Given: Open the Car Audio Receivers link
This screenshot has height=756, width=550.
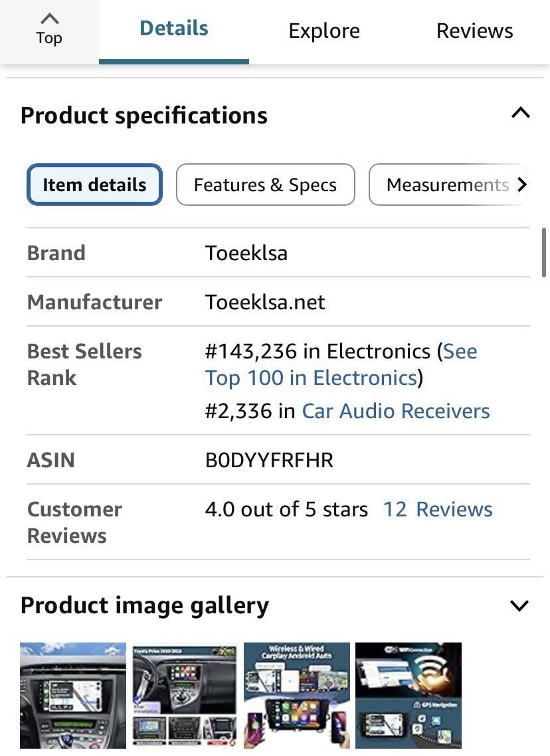Looking at the screenshot, I should (x=396, y=412).
